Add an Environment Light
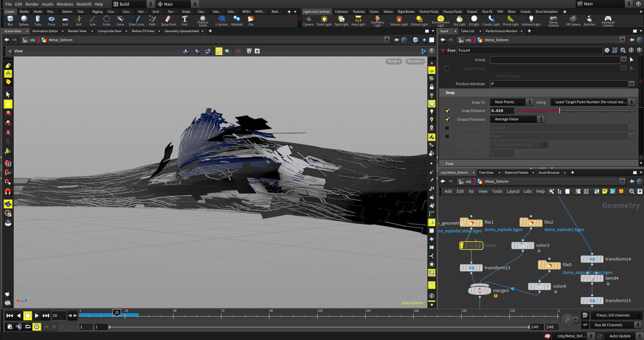This screenshot has width=644, height=340. click(441, 21)
